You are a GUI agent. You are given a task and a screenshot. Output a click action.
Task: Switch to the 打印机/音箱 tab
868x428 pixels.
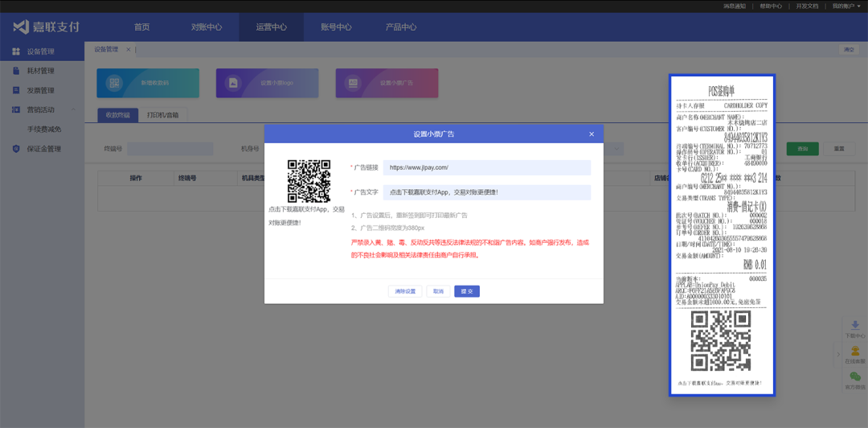pos(163,115)
